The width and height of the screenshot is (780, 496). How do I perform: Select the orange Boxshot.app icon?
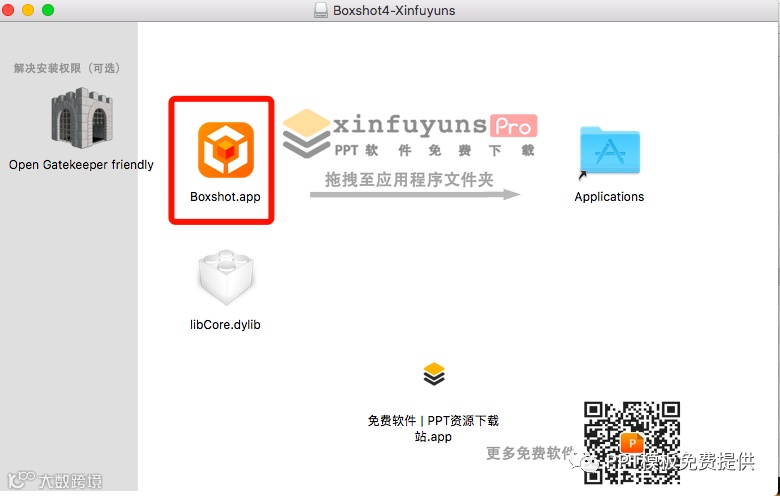tap(226, 150)
